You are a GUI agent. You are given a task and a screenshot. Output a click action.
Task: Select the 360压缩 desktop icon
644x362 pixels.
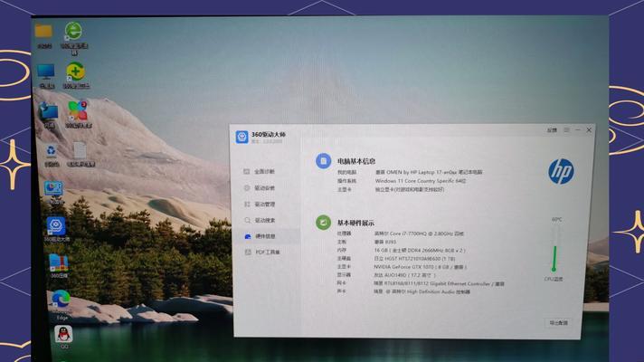coord(59,265)
